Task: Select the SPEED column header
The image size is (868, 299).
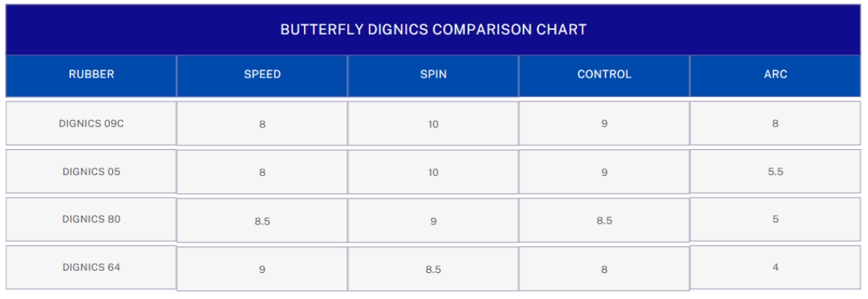Action: 262,75
